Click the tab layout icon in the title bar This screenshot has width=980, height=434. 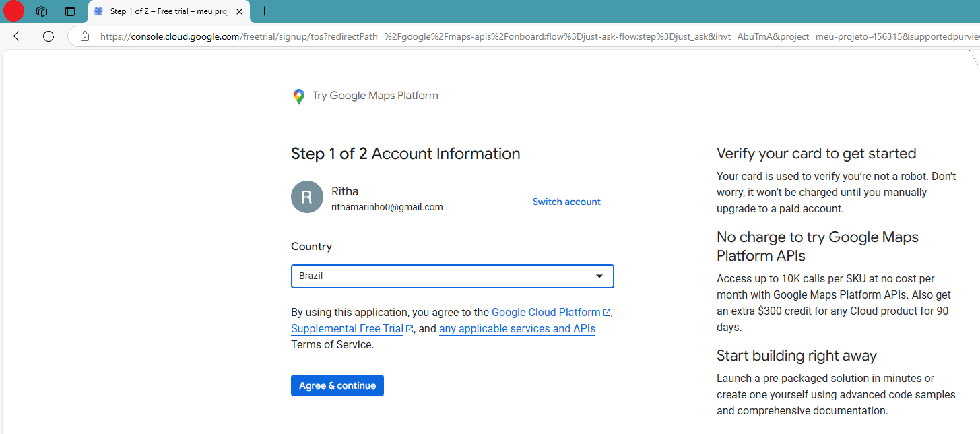[x=70, y=11]
